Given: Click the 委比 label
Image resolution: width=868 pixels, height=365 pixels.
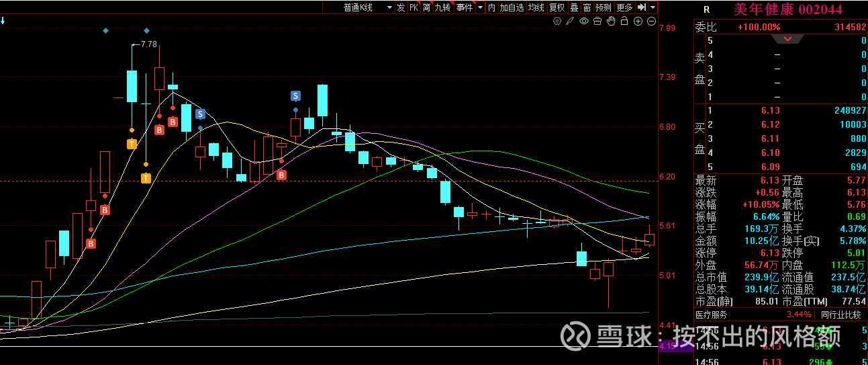Looking at the screenshot, I should 706,28.
